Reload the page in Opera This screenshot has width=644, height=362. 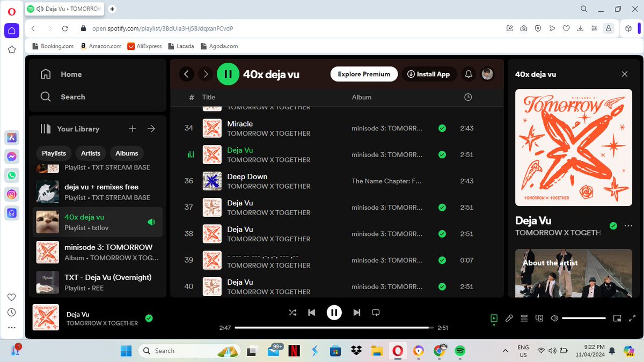[x=65, y=28]
